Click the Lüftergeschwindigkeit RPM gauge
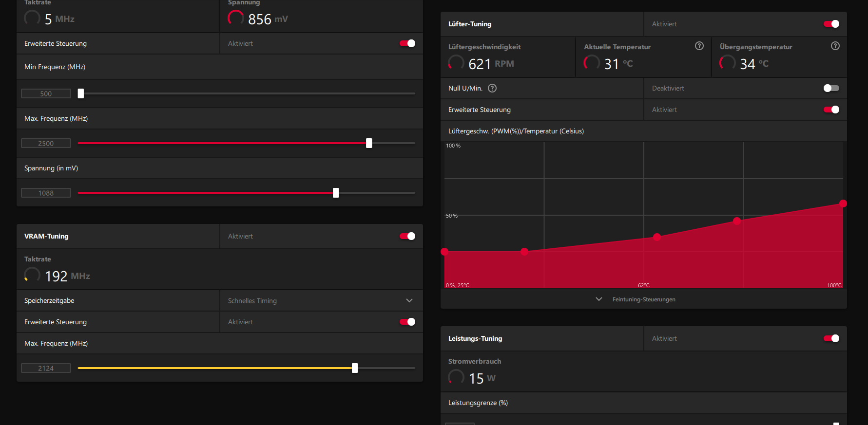Viewport: 868px width, 425px height. tap(456, 63)
